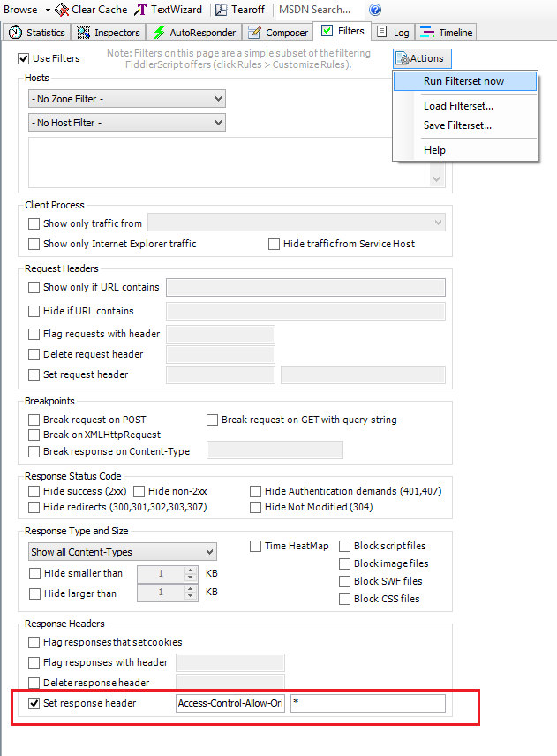Enable the Time HeatMap checkbox
557x756 pixels.
[255, 547]
